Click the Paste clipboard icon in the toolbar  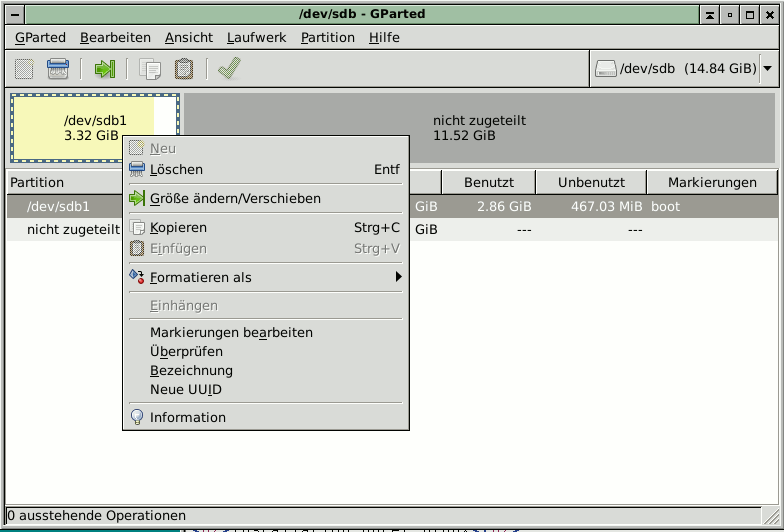[x=184, y=69]
